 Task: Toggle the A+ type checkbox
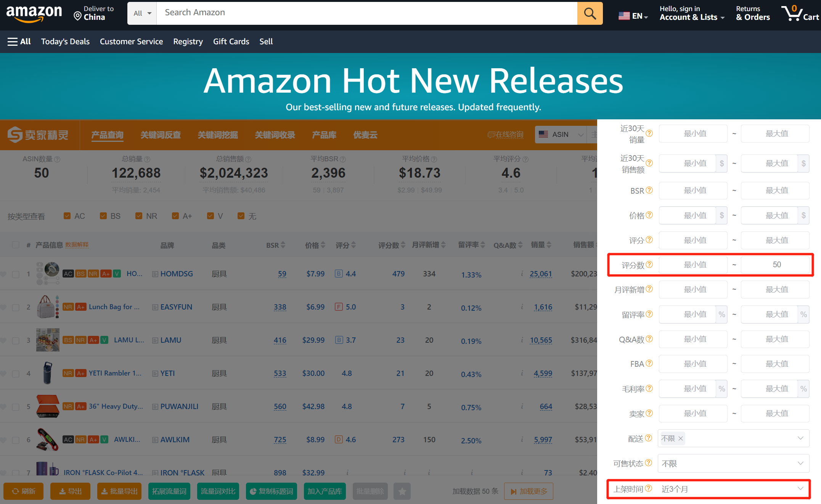[x=175, y=216]
